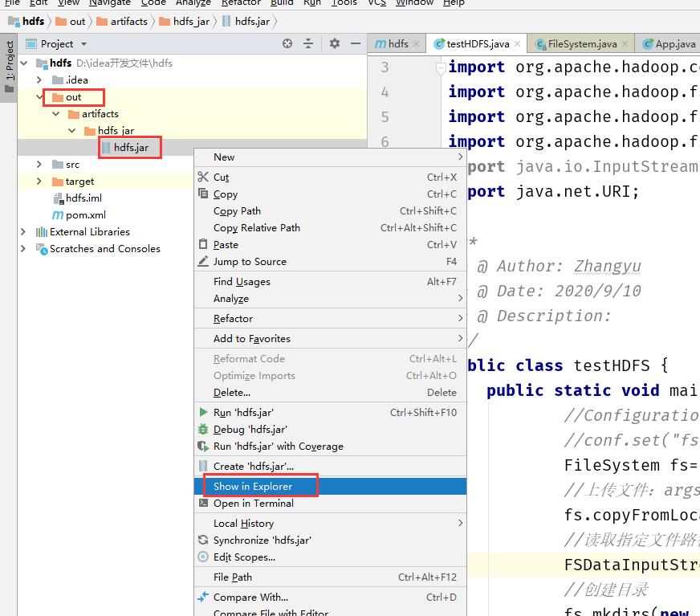Toggle code folding on import line 3
Viewport: 700px width, 616px height.
point(441,68)
